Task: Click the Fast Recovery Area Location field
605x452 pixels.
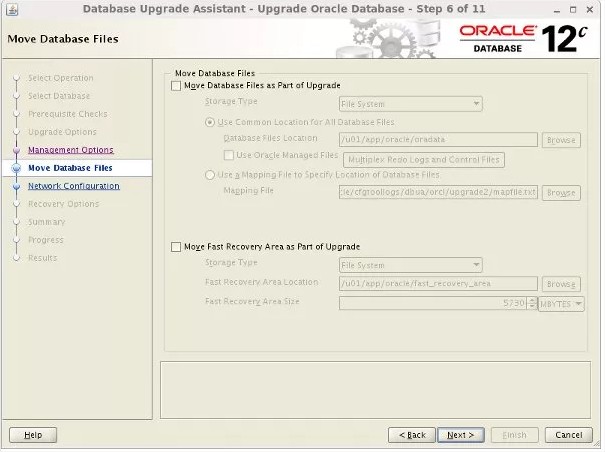Action: (438, 284)
